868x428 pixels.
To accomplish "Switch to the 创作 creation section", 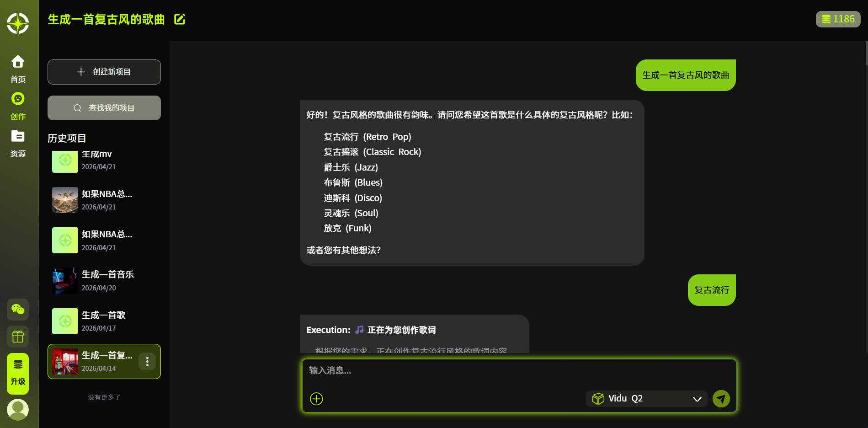I will click(x=18, y=106).
